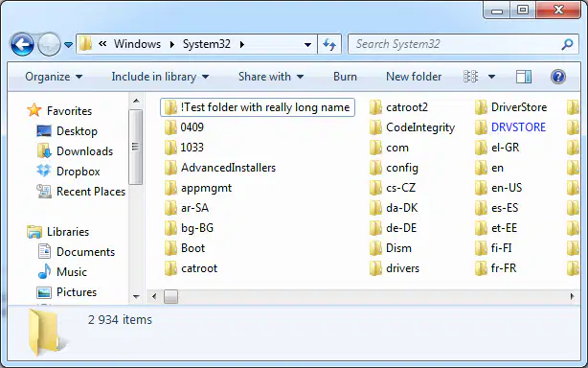588x368 pixels.
Task: Select CodeIntegrity folder icon
Action: 375,127
